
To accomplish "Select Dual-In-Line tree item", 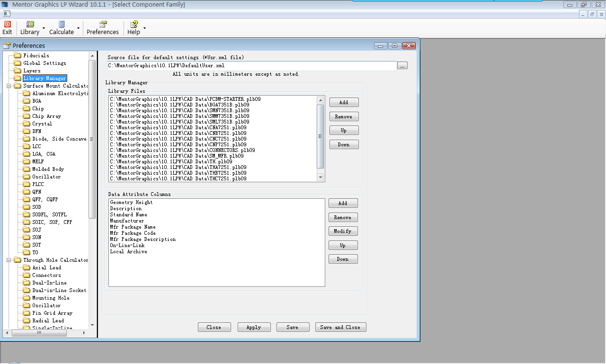I will point(49,283).
